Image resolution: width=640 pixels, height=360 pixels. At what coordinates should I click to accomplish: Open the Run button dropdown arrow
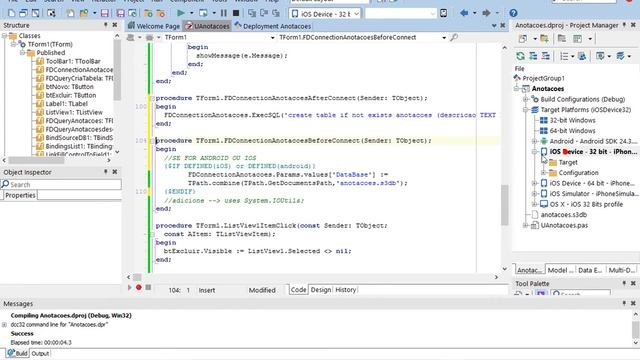[191, 13]
